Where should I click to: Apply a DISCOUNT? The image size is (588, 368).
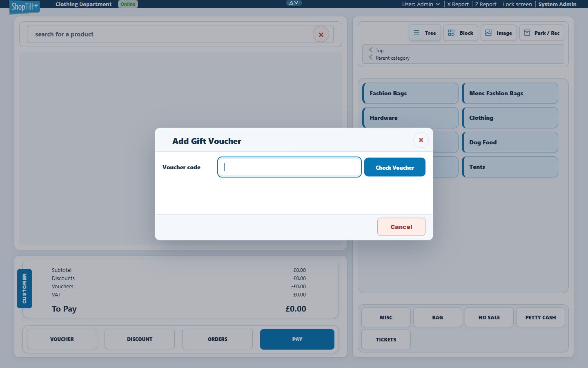[140, 339]
